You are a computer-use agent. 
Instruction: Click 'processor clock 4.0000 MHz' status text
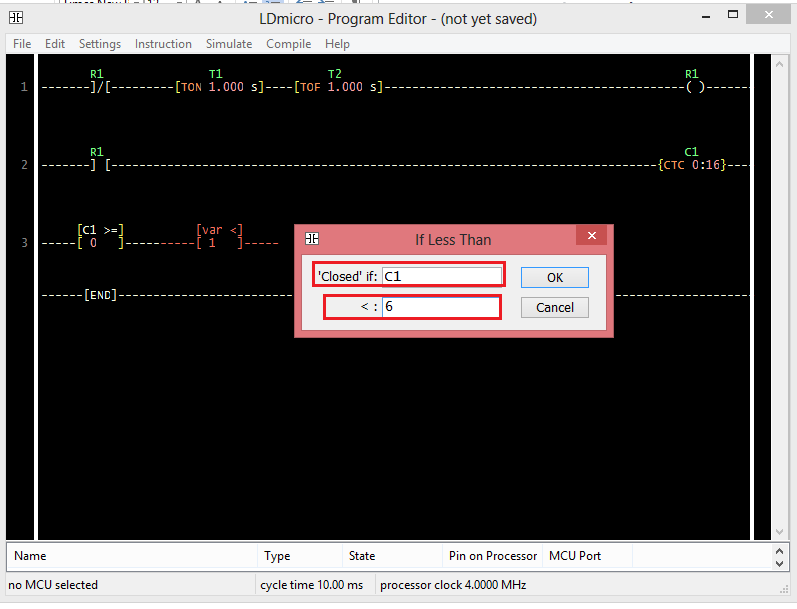(453, 585)
